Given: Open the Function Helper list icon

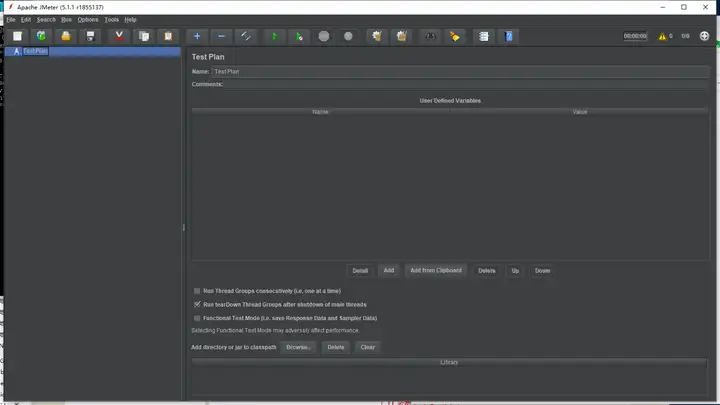Looking at the screenshot, I should [x=484, y=36].
